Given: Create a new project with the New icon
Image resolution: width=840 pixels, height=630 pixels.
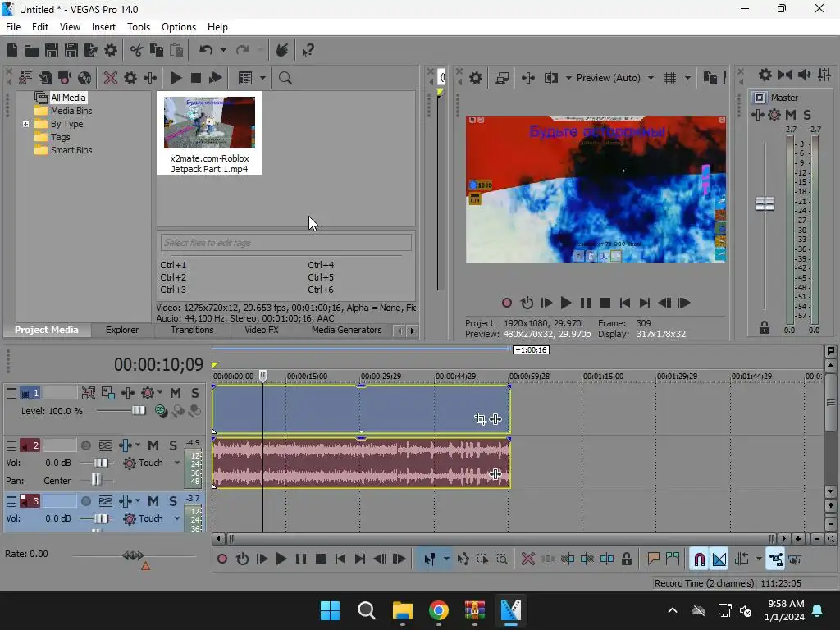Looking at the screenshot, I should [x=12, y=50].
